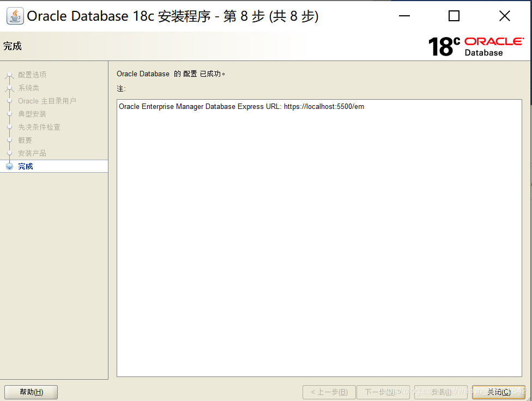Select the 典型安装 step in sidebar
Viewport: 532px width, 401px height.
tap(32, 114)
